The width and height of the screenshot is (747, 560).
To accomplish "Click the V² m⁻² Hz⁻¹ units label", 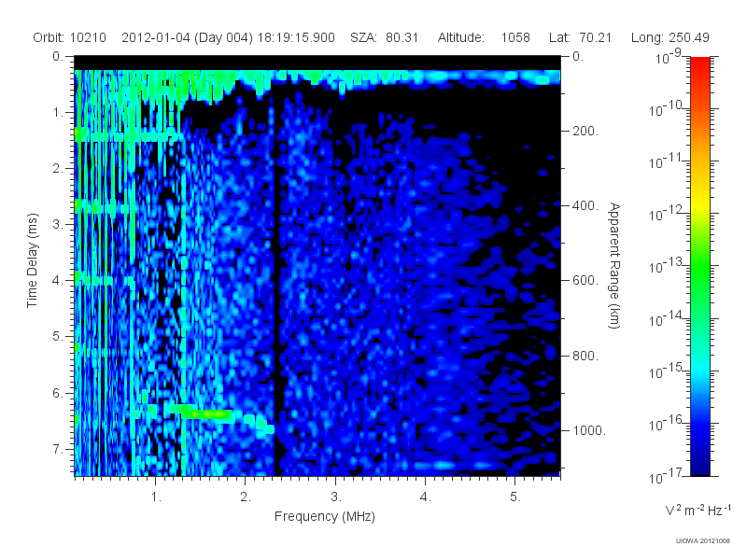I will pyautogui.click(x=698, y=510).
